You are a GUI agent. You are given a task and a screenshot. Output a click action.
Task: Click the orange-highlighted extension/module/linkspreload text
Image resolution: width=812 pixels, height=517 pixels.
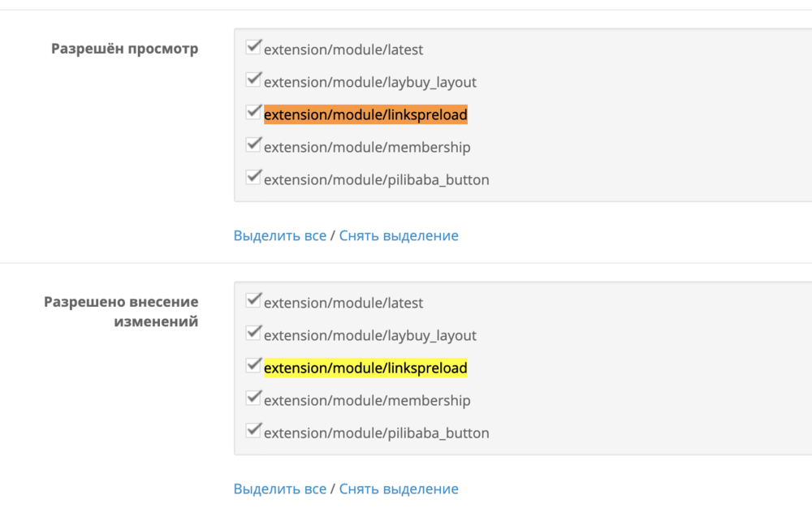(365, 115)
